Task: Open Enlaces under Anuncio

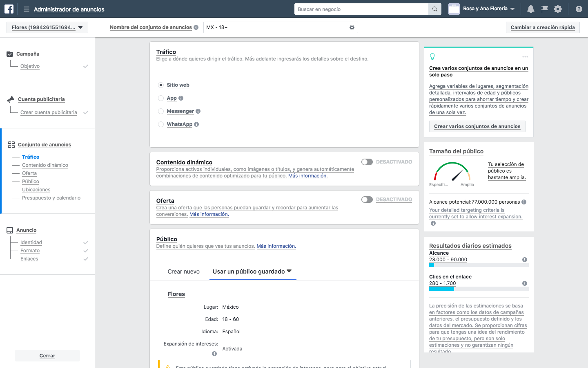Action: coord(29,259)
